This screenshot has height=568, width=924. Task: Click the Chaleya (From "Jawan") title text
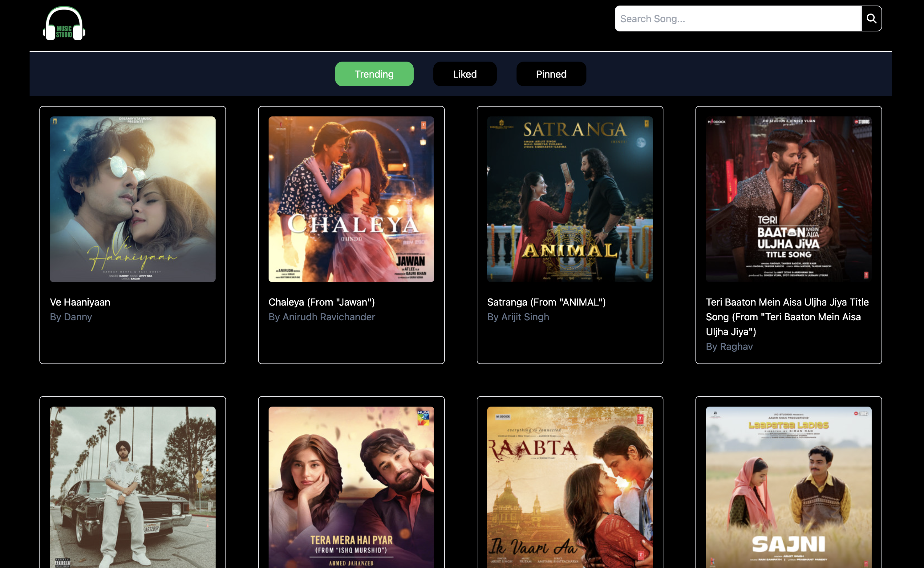tap(322, 302)
